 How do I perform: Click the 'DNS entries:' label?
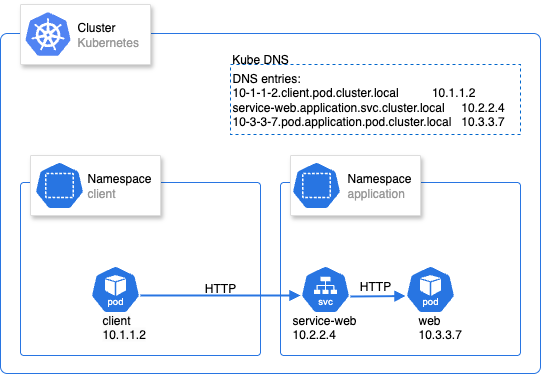click(x=267, y=79)
